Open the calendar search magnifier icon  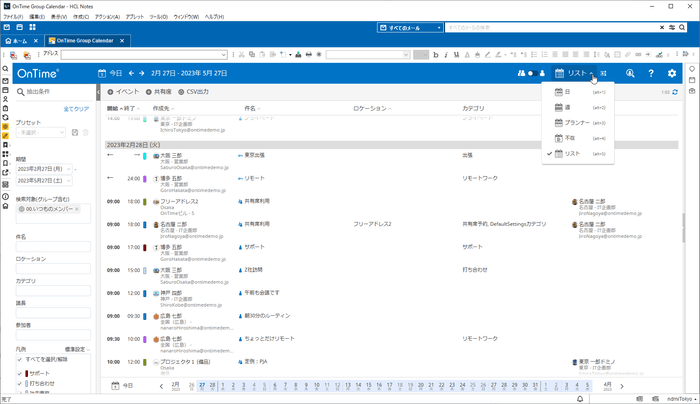click(630, 73)
